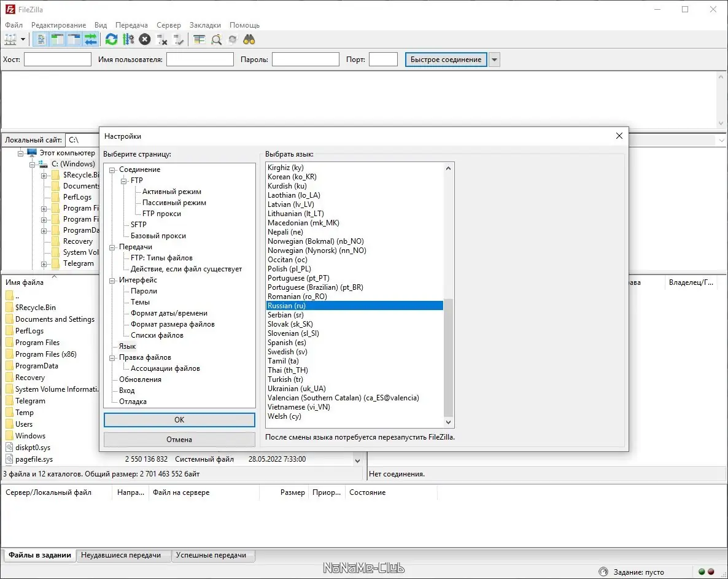Click the cancel current operation icon
Screen dimensions: 728x579
(145, 40)
